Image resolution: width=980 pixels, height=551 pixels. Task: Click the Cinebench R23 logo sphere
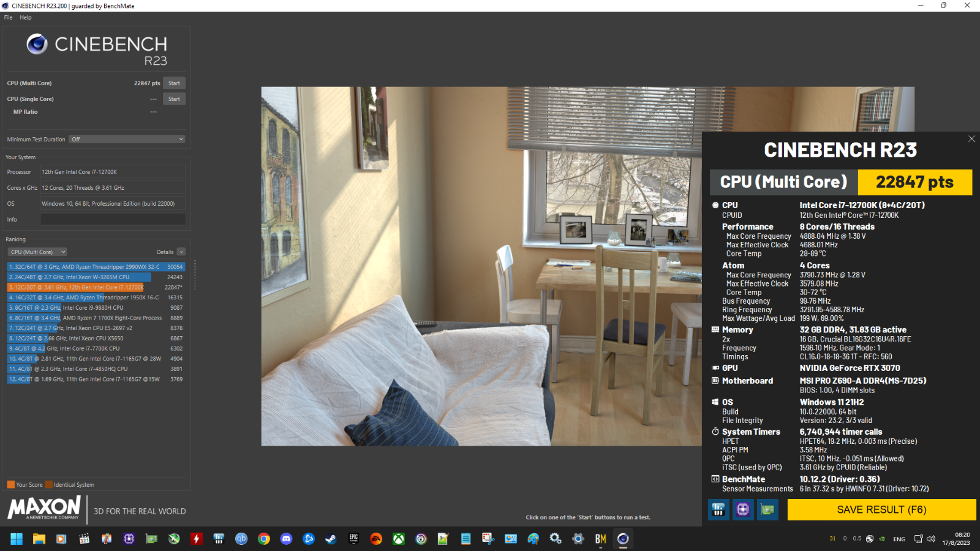click(x=37, y=44)
